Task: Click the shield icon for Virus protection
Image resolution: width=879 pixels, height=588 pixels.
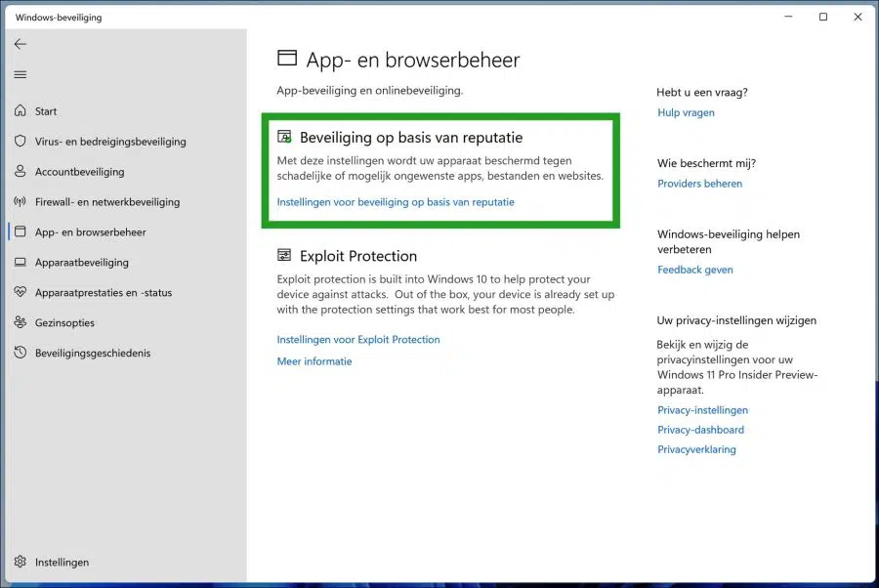Action: [x=21, y=141]
